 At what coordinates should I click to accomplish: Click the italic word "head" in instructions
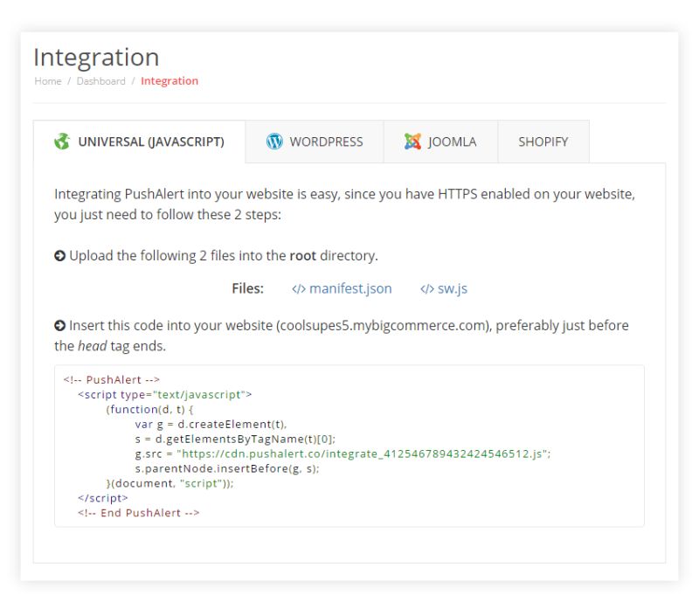pyautogui.click(x=93, y=346)
